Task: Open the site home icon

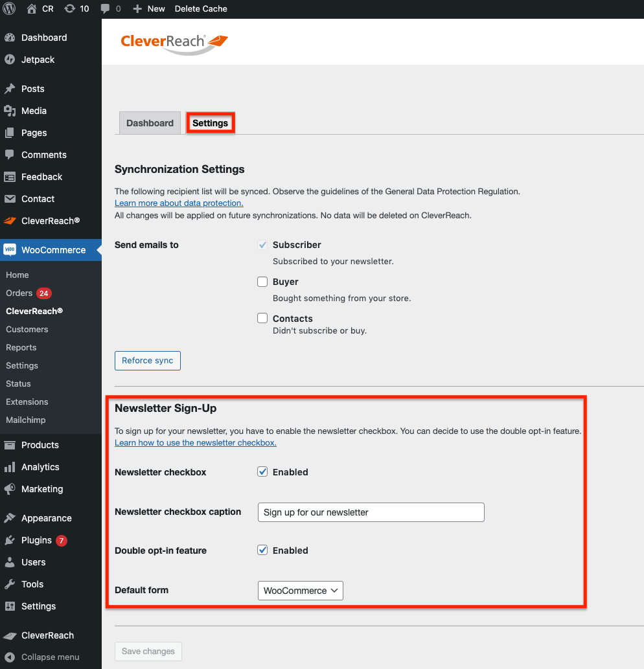Action: tap(32, 9)
